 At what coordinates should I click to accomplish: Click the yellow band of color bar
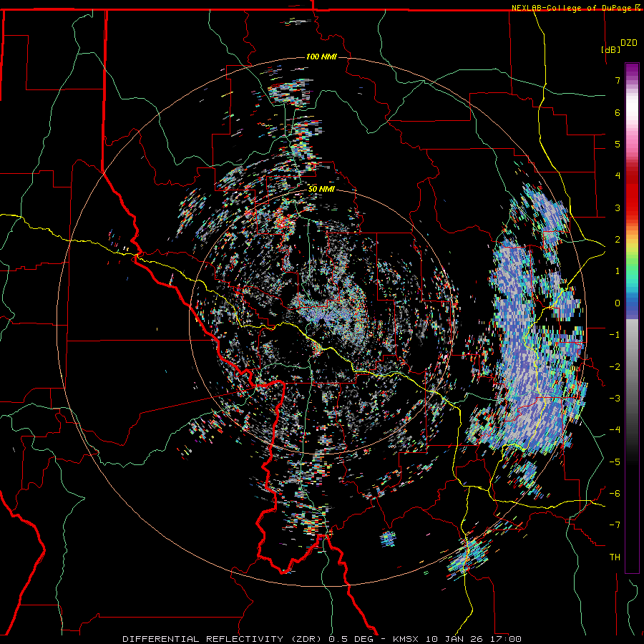point(632,246)
